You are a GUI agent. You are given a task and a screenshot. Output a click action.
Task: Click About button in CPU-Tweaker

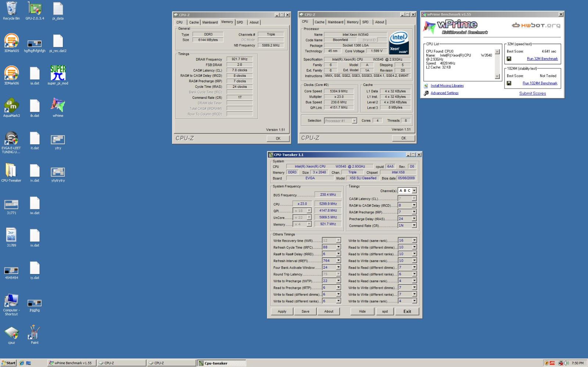click(x=329, y=311)
